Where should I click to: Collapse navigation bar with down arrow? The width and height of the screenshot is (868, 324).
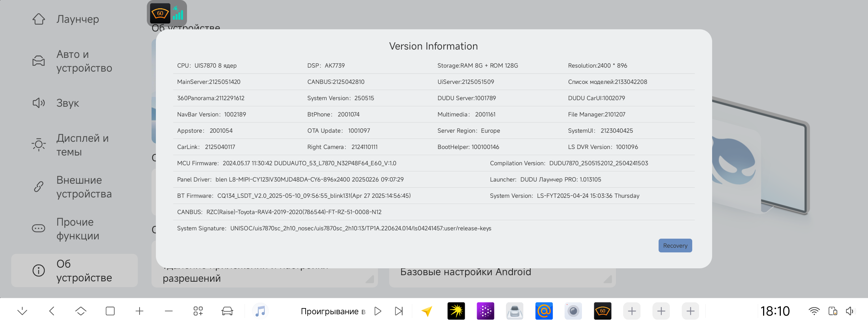pyautogui.click(x=22, y=311)
